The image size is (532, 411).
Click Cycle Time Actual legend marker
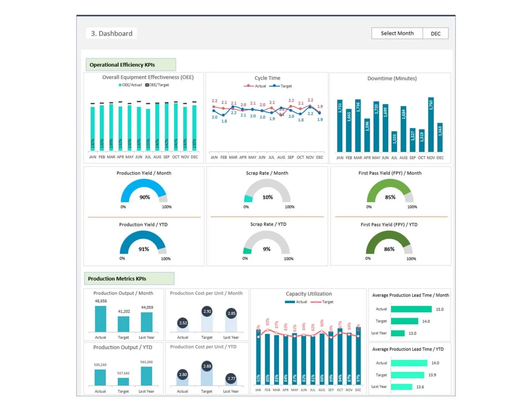coord(249,86)
